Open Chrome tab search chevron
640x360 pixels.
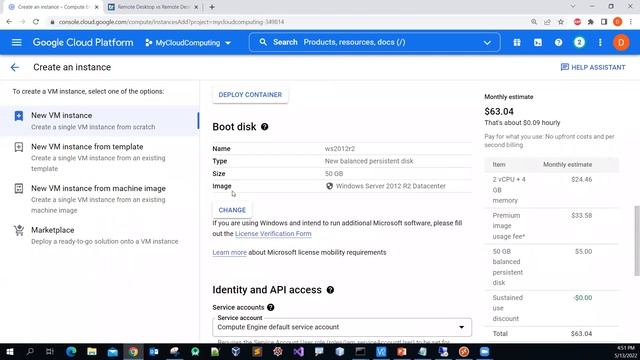coord(573,7)
